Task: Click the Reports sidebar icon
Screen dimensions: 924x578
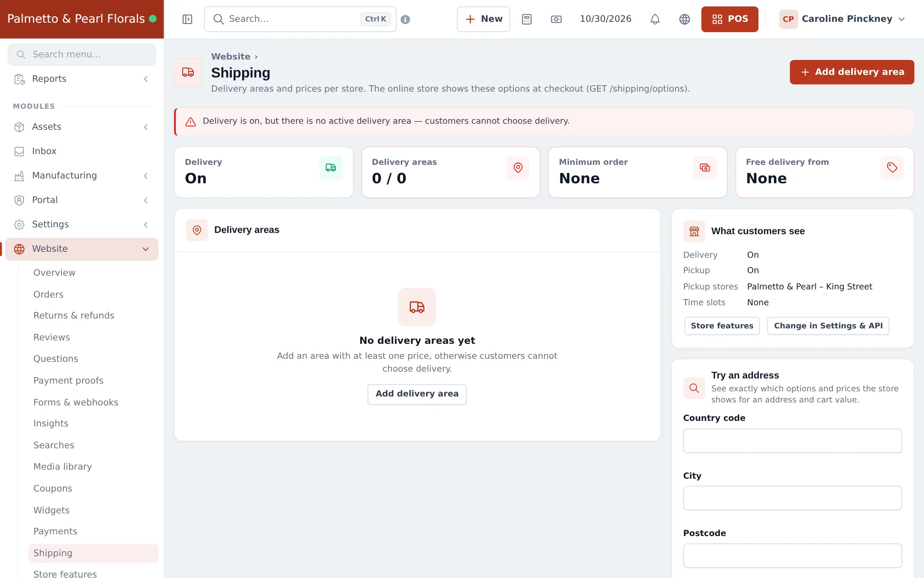Action: point(19,79)
